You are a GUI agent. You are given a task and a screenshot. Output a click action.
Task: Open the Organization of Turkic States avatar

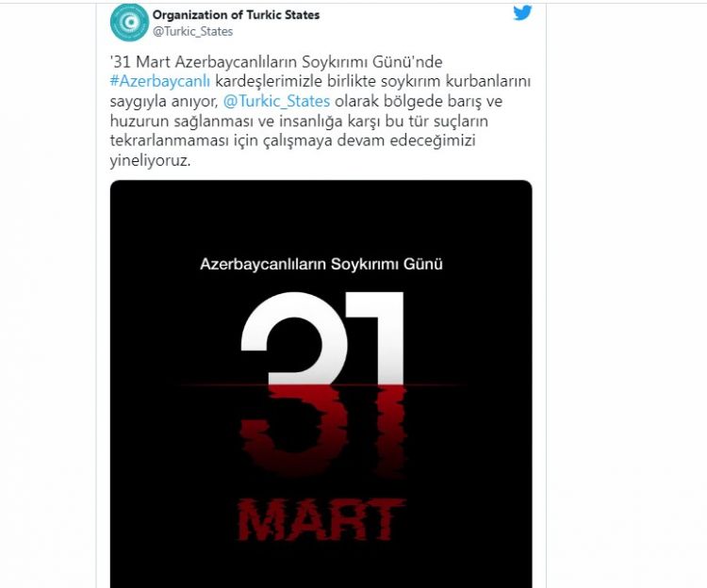(x=129, y=23)
